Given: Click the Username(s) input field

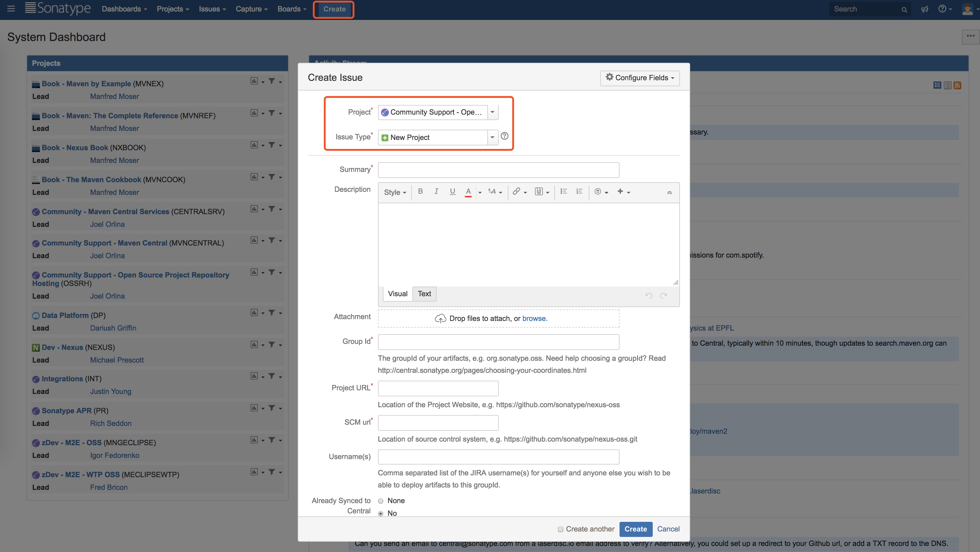Looking at the screenshot, I should click(x=498, y=457).
